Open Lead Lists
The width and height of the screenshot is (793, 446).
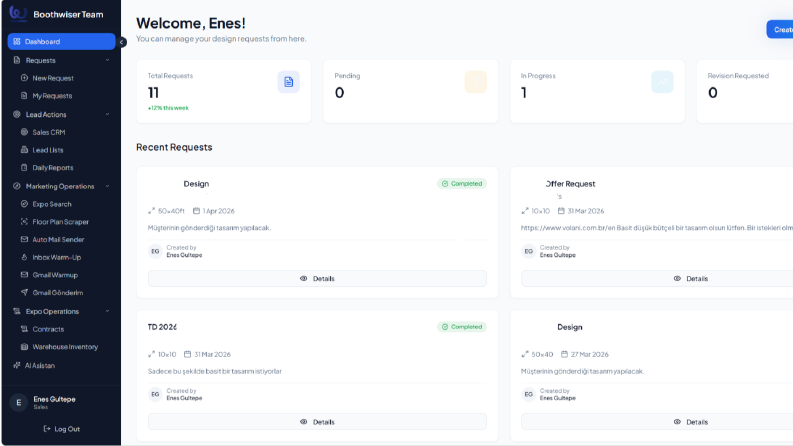coord(48,150)
